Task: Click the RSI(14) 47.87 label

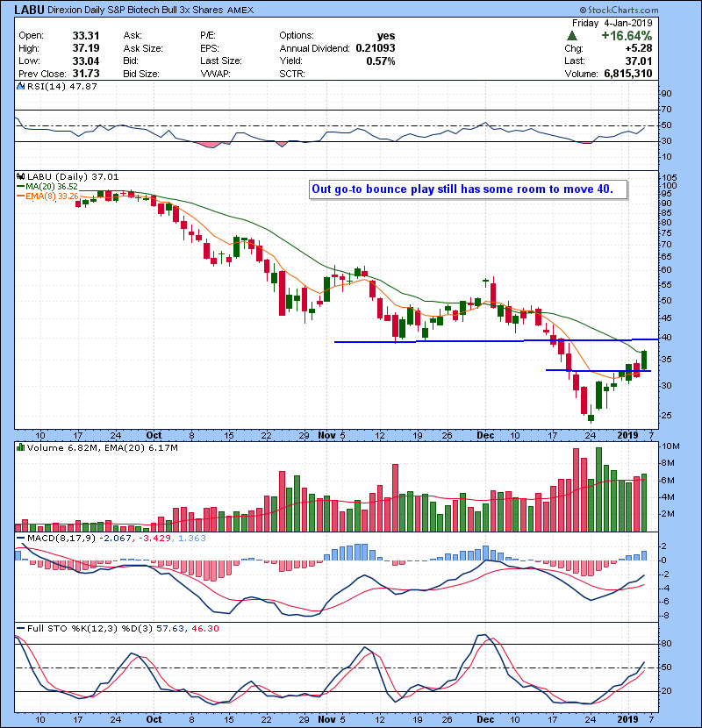Action: (x=62, y=86)
